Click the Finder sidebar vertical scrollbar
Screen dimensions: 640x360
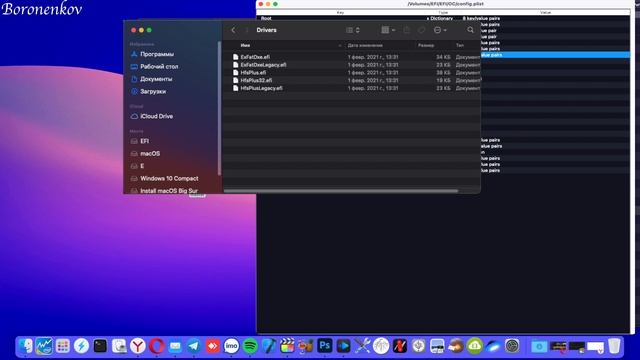pos(219,108)
